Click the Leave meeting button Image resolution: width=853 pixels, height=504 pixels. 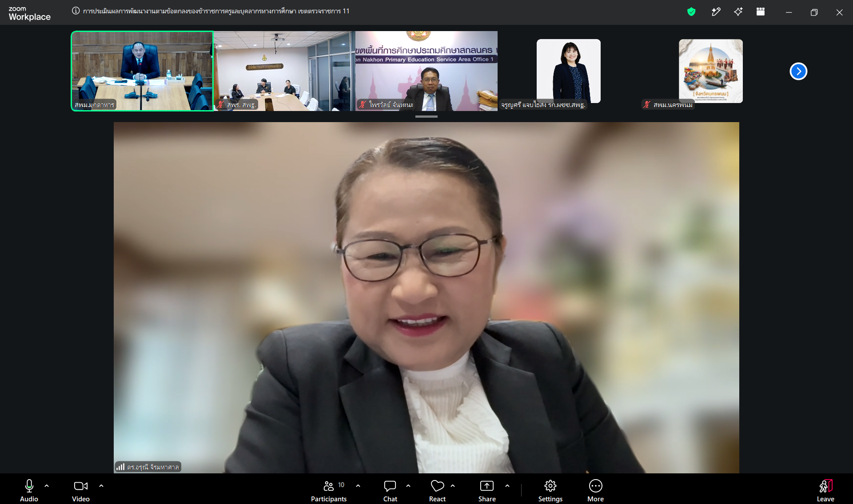(825, 491)
